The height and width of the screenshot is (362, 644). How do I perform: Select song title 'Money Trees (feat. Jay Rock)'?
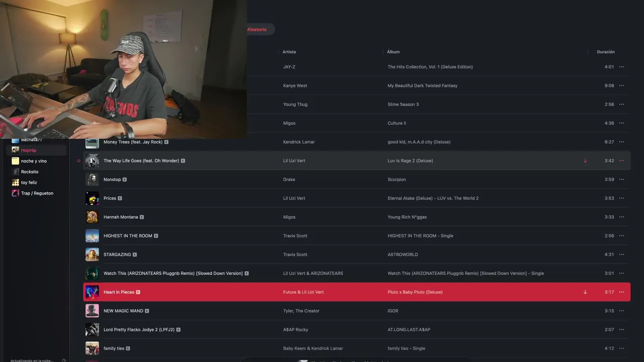(x=133, y=142)
